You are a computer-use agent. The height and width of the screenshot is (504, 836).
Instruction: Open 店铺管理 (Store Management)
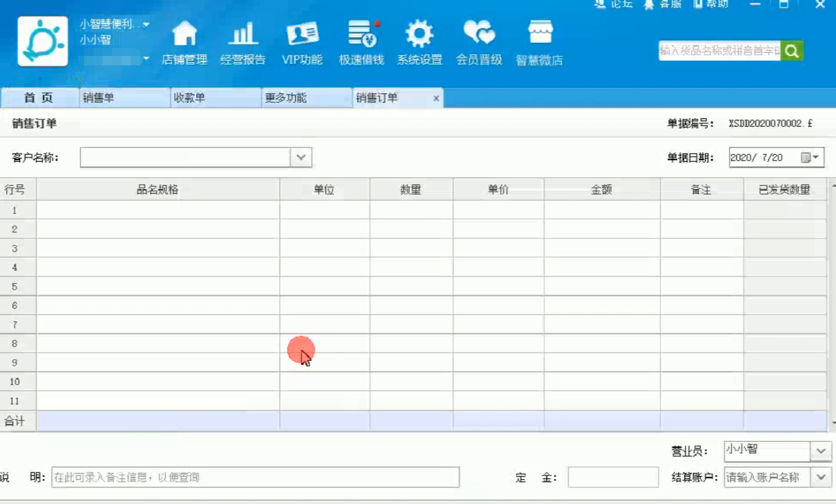[185, 42]
